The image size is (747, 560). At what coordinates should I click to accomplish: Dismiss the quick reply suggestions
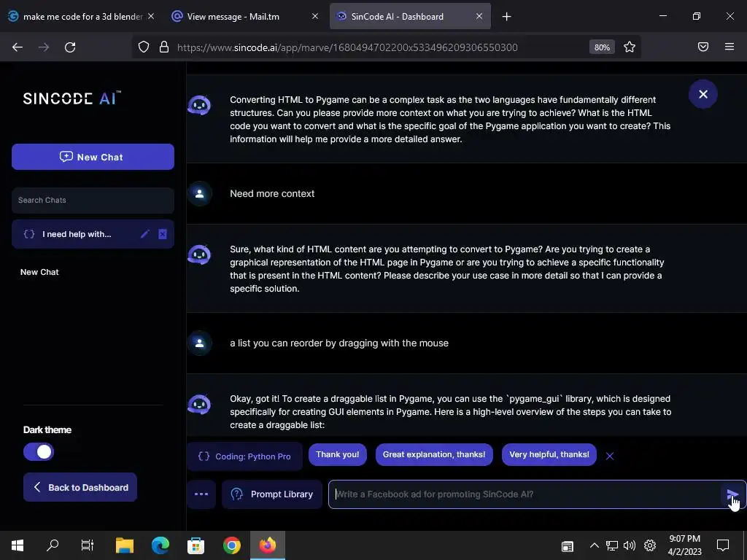[609, 456]
